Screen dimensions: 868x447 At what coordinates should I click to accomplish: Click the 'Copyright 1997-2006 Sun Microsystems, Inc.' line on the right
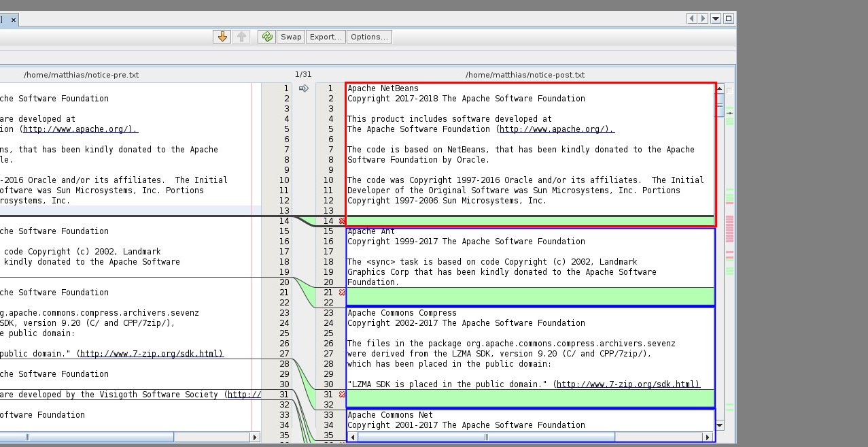447,201
